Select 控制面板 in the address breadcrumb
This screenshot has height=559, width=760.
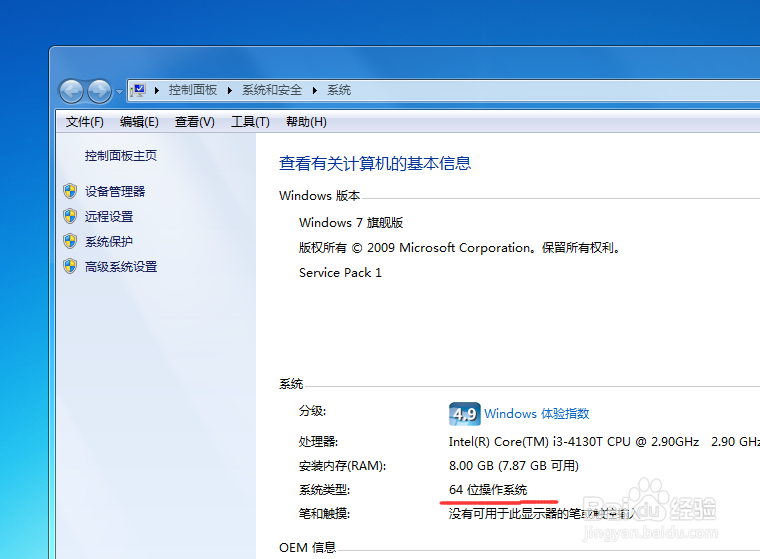coord(192,90)
